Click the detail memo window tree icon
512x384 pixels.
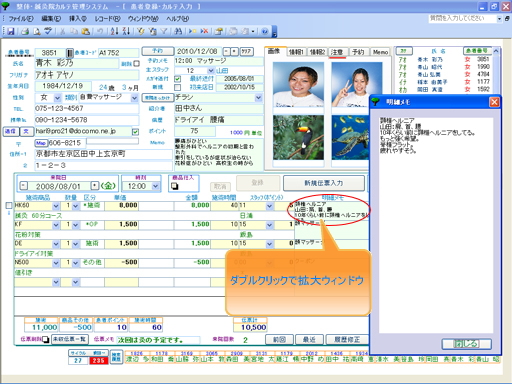[376, 101]
